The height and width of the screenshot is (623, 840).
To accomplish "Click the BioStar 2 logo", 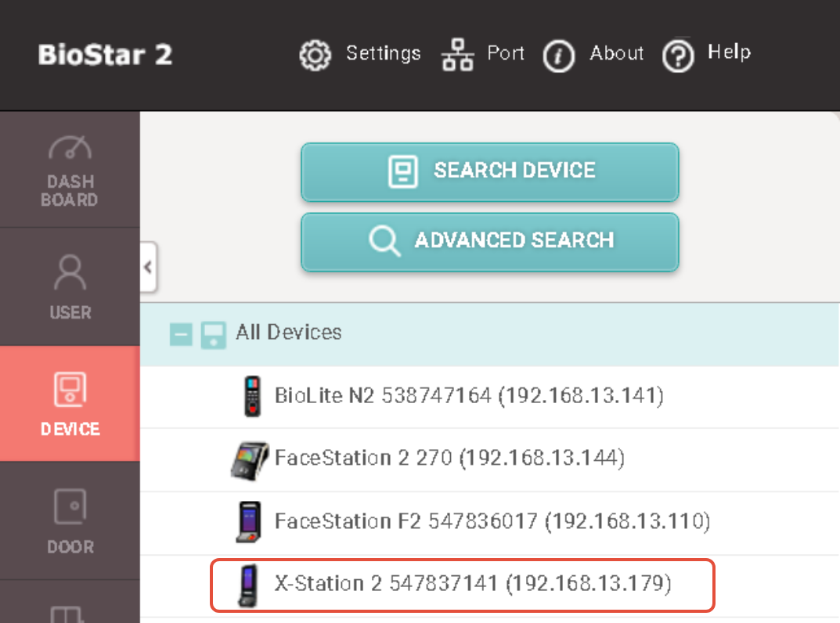I will click(x=106, y=56).
